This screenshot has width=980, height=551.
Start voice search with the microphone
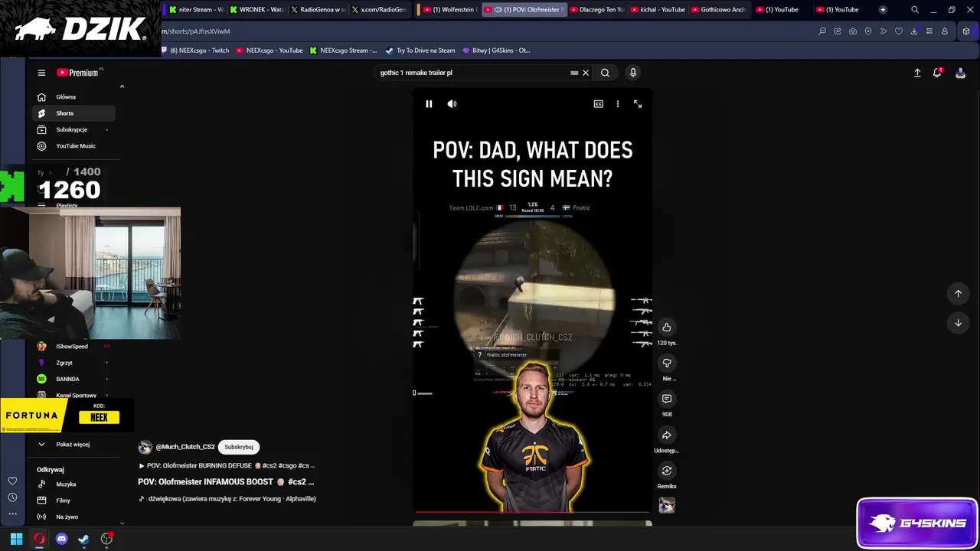click(632, 73)
